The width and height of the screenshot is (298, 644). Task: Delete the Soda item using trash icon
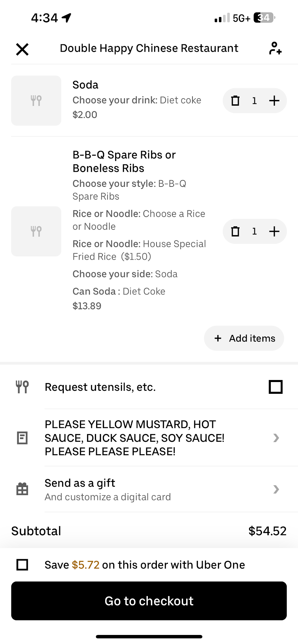pos(235,101)
